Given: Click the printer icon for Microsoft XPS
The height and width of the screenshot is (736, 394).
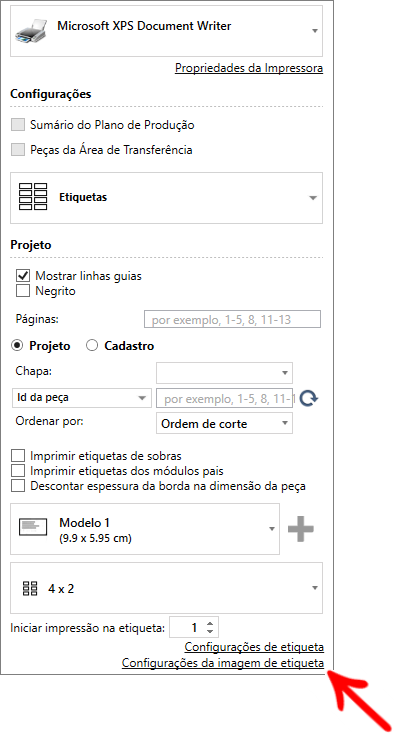Looking at the screenshot, I should tap(31, 31).
